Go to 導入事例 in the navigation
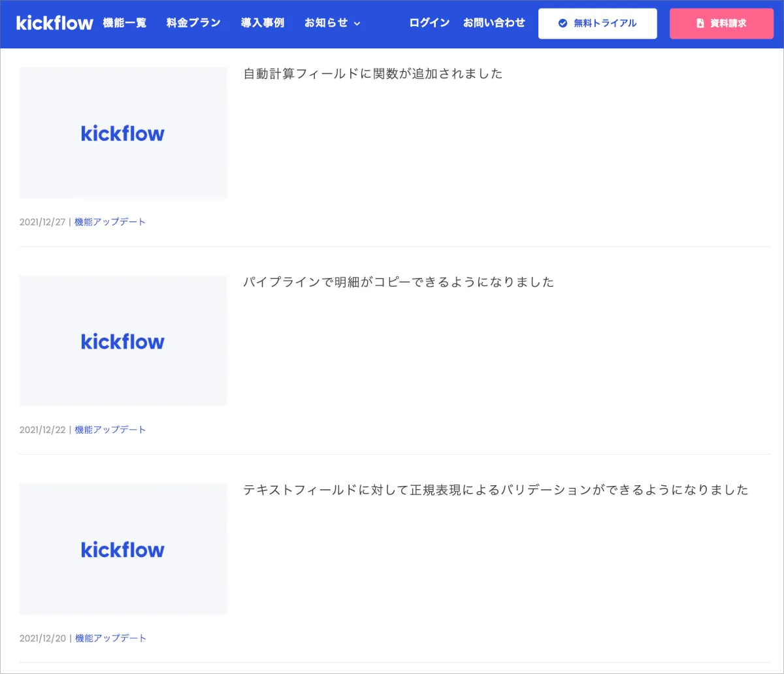Screen dimensions: 784x674 (x=263, y=23)
